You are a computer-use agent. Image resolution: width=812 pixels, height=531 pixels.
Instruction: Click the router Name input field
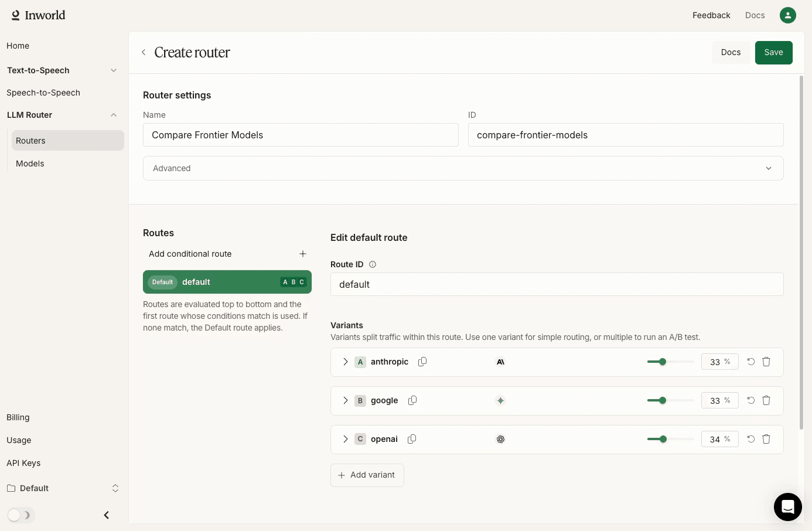pos(301,135)
